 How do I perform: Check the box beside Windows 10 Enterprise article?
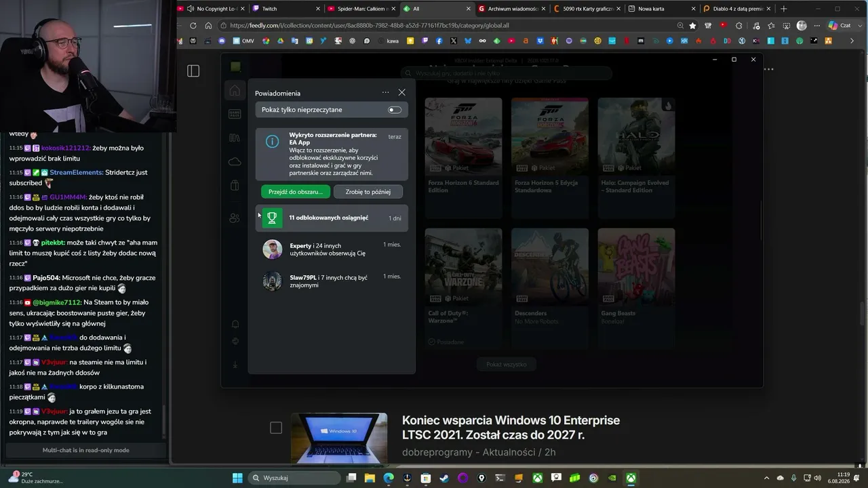(276, 428)
